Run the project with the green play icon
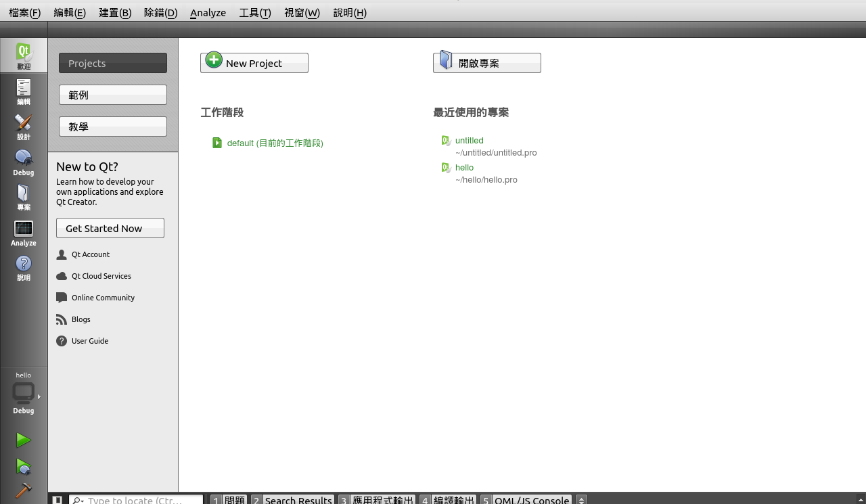 [24, 440]
